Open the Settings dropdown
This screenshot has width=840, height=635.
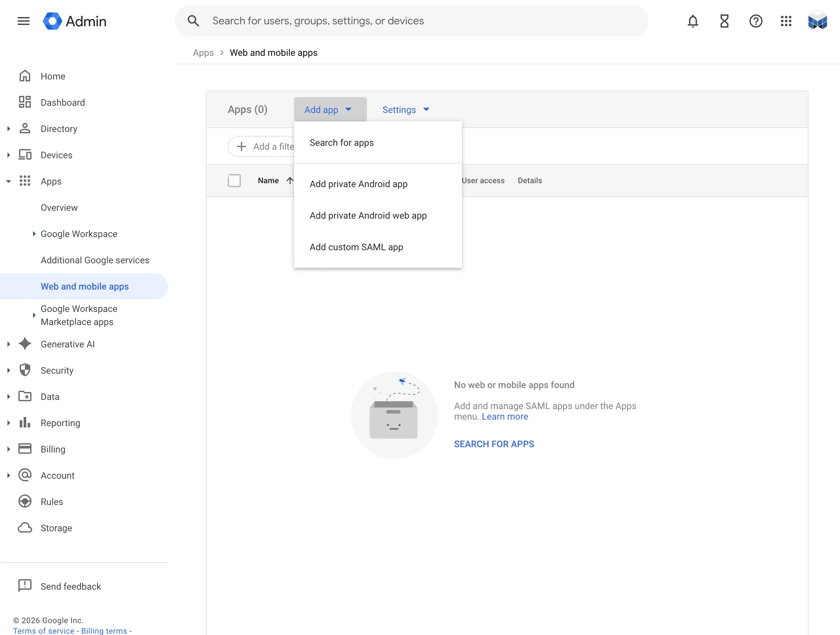coord(406,109)
